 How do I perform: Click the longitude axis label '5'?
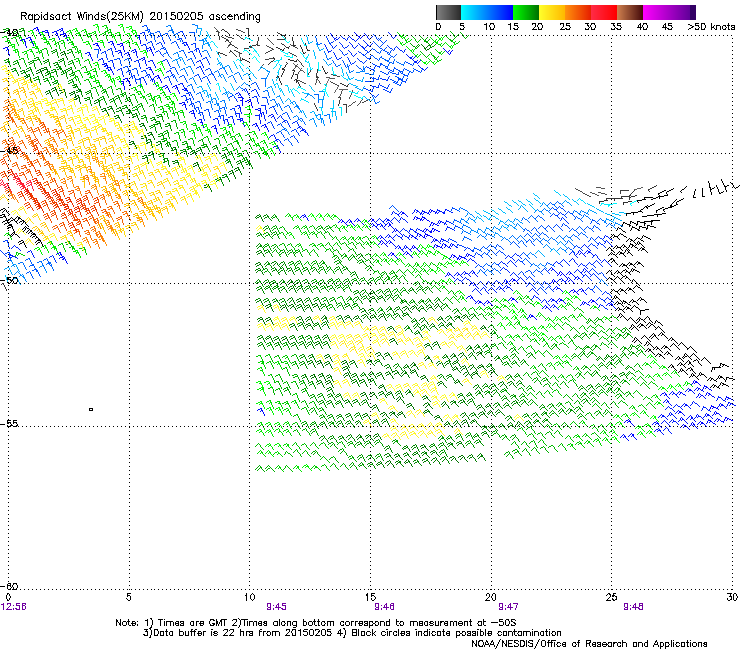(x=129, y=597)
